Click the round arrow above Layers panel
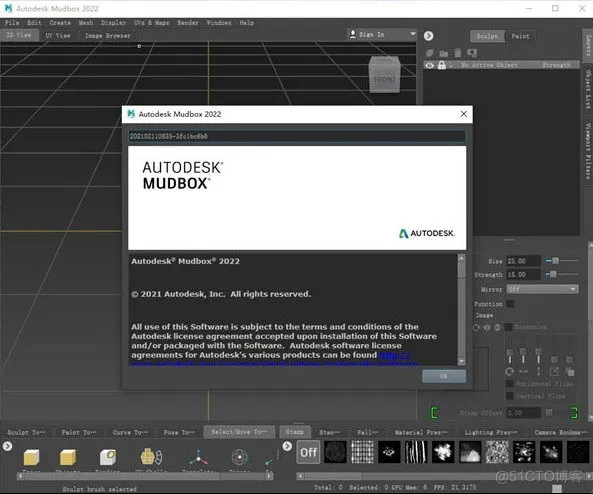Screen dimensions: 593x494 428,36
